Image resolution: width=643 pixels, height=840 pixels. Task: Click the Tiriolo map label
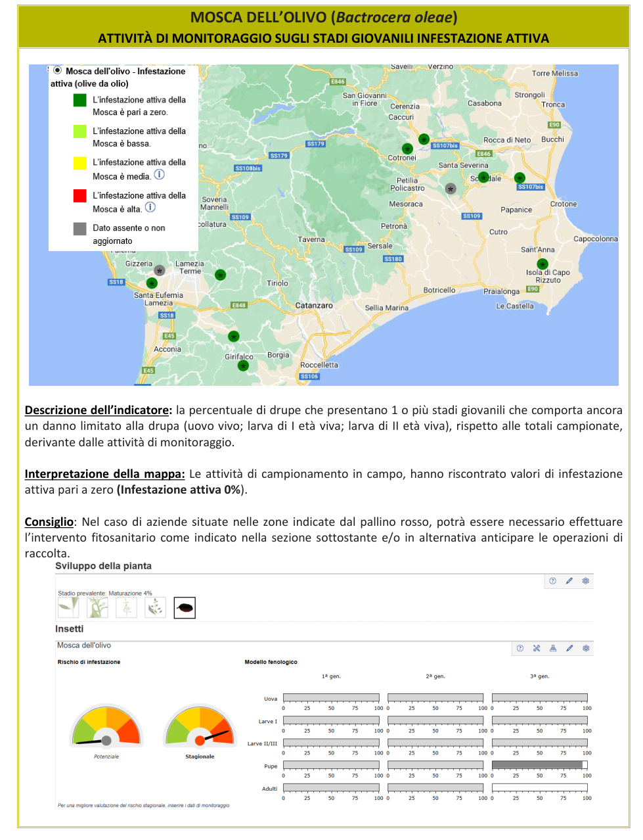[x=277, y=283]
